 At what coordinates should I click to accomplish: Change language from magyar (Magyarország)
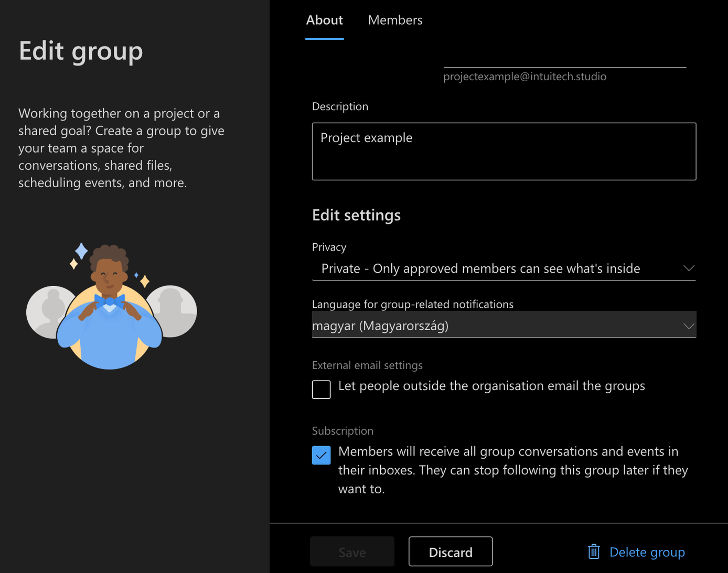504,325
